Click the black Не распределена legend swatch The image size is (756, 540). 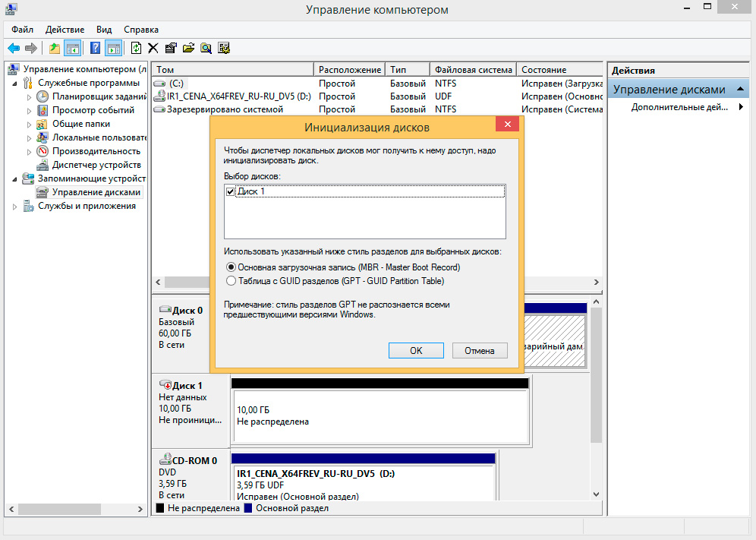coord(160,508)
